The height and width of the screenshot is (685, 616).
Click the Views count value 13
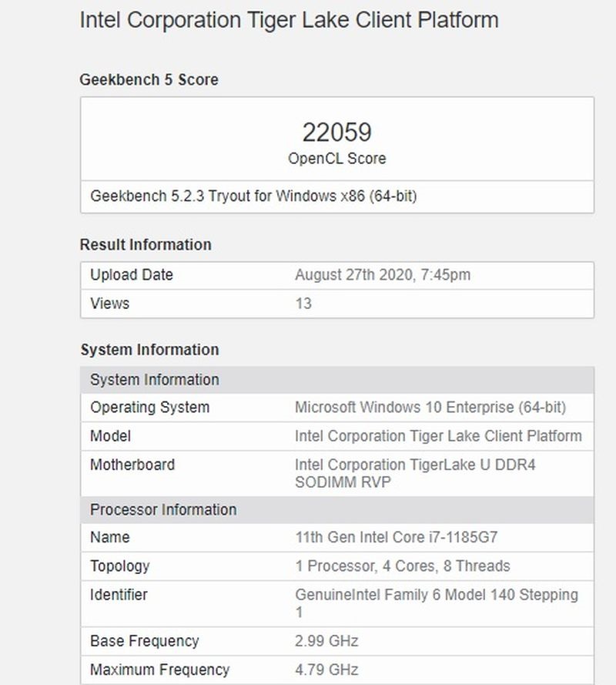(x=303, y=304)
